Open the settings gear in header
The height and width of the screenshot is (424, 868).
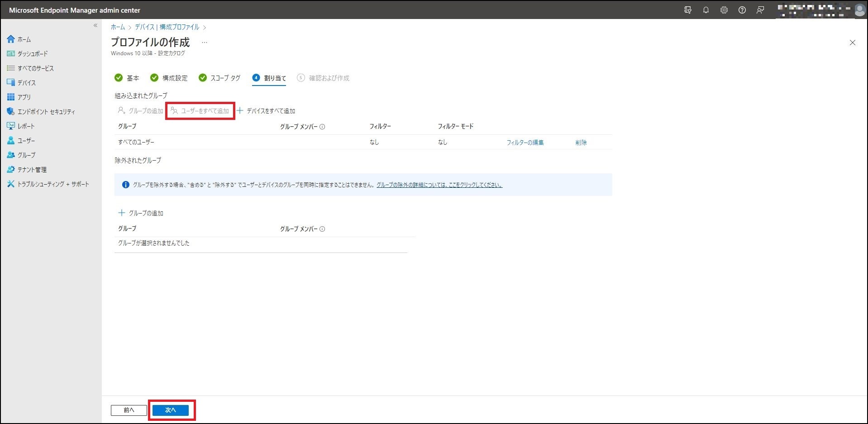[x=724, y=10]
